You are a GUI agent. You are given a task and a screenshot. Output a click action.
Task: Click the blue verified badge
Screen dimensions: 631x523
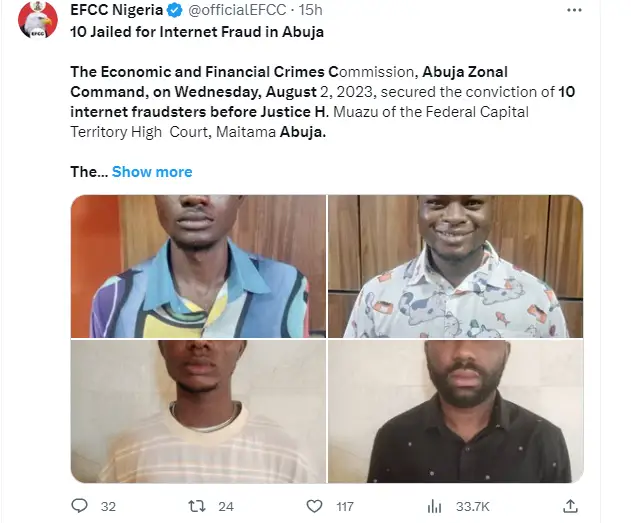pos(172,12)
